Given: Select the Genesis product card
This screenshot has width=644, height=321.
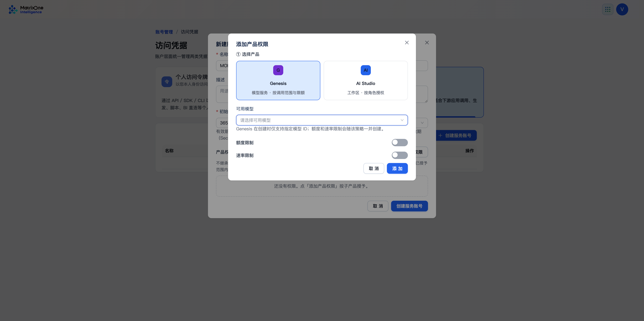Looking at the screenshot, I should (x=278, y=80).
